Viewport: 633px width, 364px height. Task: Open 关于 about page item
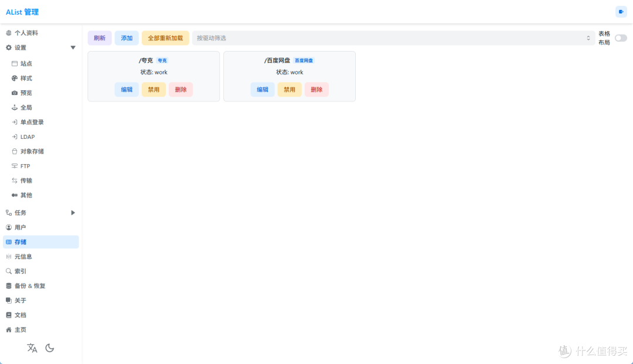pyautogui.click(x=41, y=300)
